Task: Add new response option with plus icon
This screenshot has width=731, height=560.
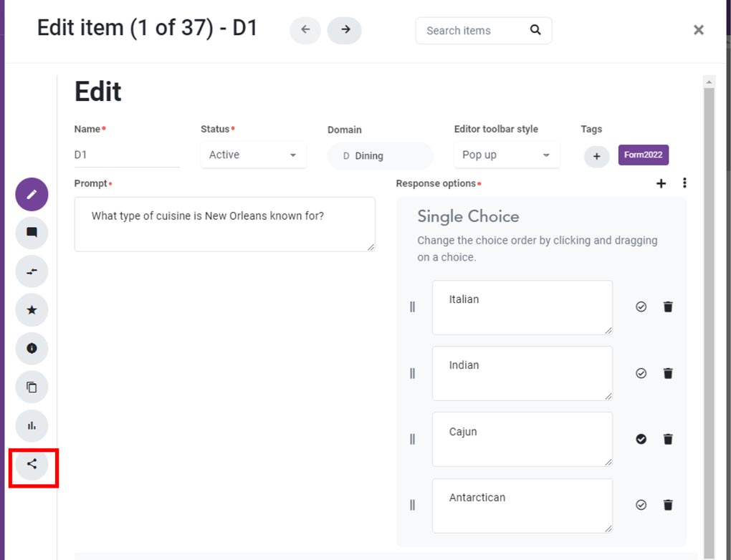Action: point(661,184)
